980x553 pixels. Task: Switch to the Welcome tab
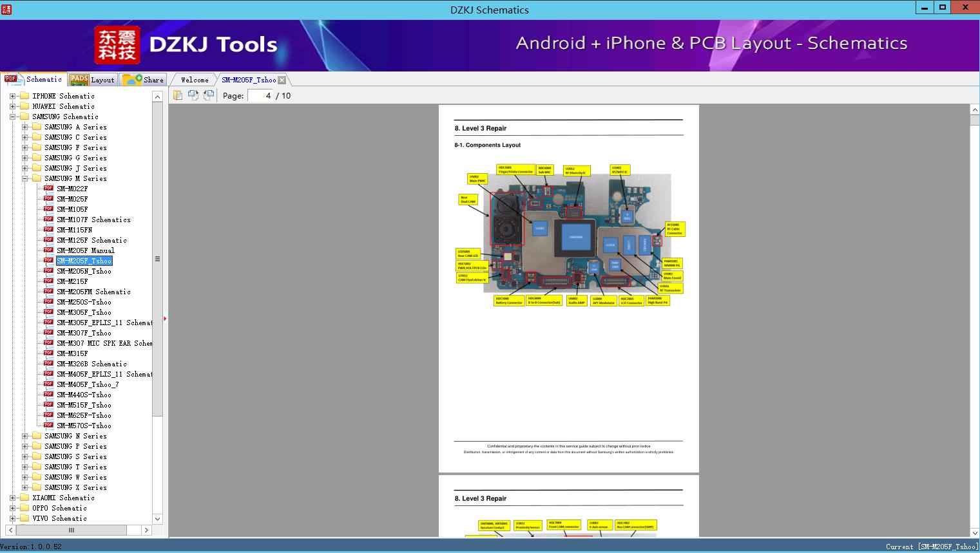(x=195, y=80)
